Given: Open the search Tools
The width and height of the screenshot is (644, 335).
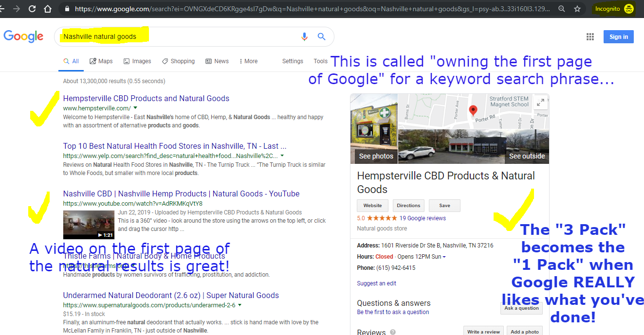Looking at the screenshot, I should coord(320,61).
